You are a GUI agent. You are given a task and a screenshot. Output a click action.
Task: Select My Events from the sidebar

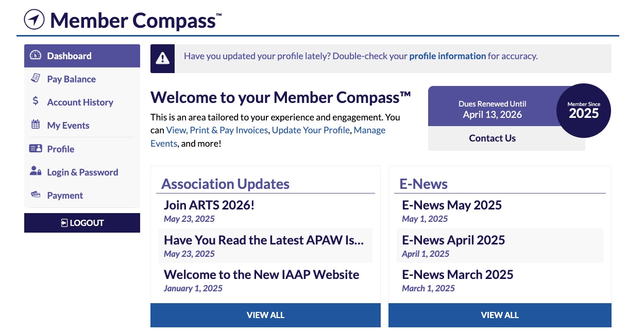point(82,125)
